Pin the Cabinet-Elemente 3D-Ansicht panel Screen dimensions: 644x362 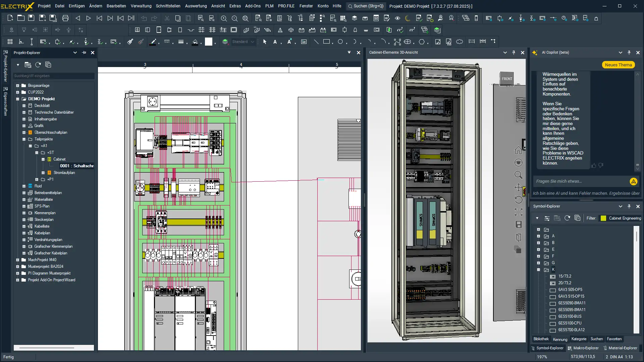[x=514, y=53]
